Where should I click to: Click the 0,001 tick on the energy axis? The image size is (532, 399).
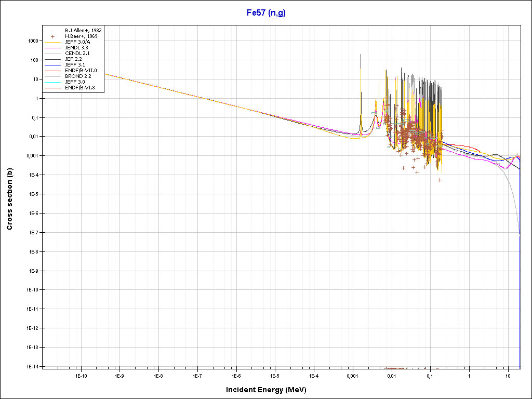[x=352, y=375]
